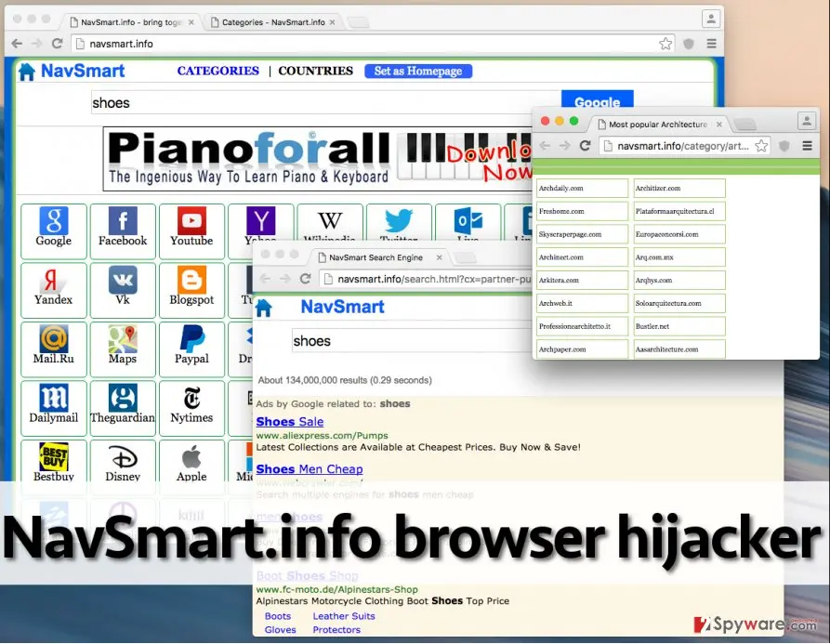Open the Shoes Sale ad link
830x644 pixels.
click(x=290, y=422)
